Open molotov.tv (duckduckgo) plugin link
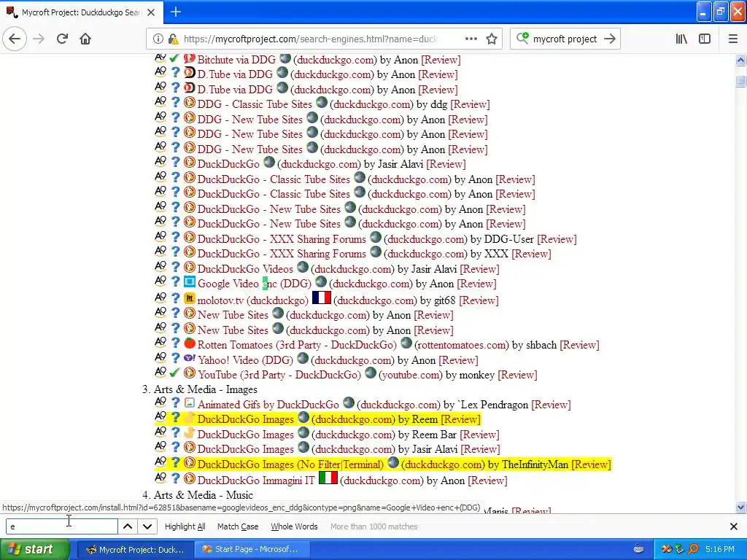 (252, 300)
